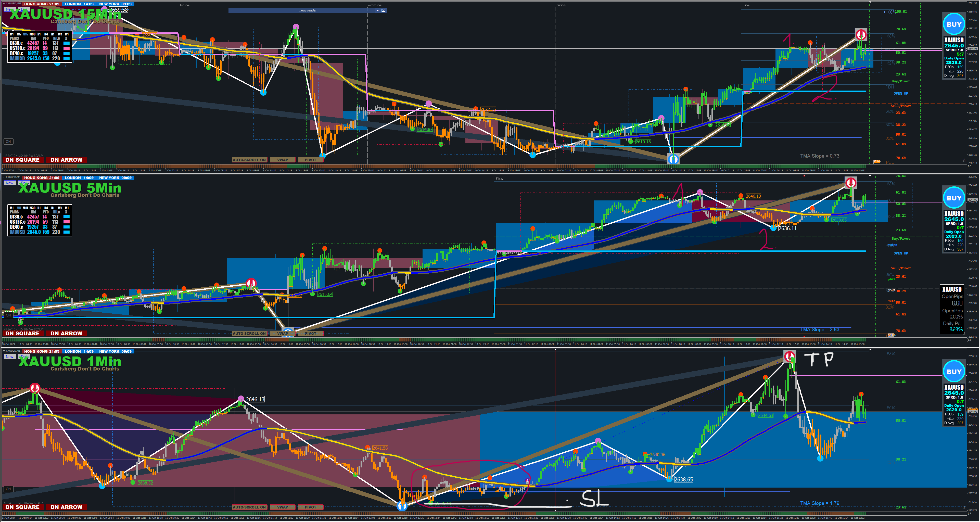This screenshot has height=522, width=980.
Task: Click red down-arrow signal on 15Min chart
Action: point(861,35)
